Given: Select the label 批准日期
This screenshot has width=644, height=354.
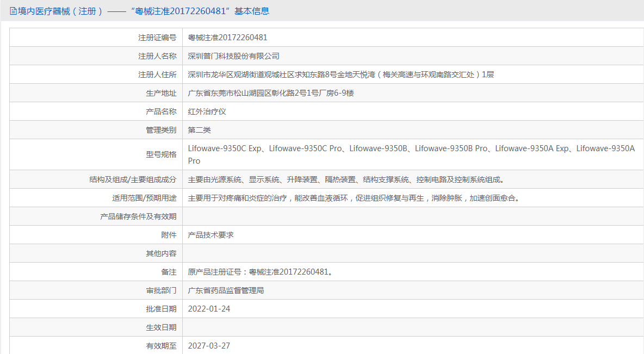Looking at the screenshot, I should point(161,309).
